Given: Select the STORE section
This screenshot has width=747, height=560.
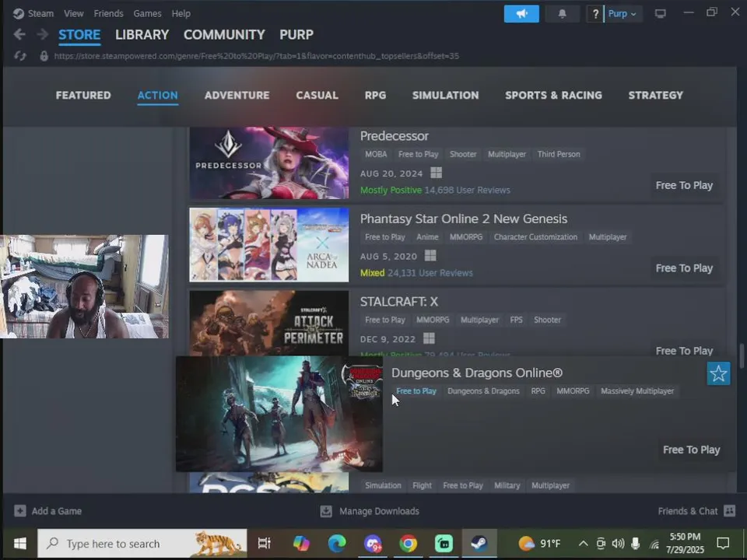Looking at the screenshot, I should click(x=79, y=34).
